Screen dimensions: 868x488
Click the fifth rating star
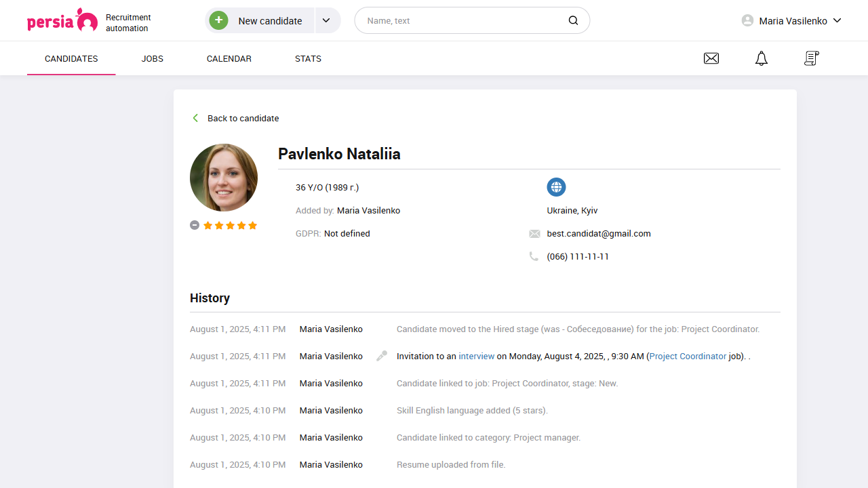[252, 225]
